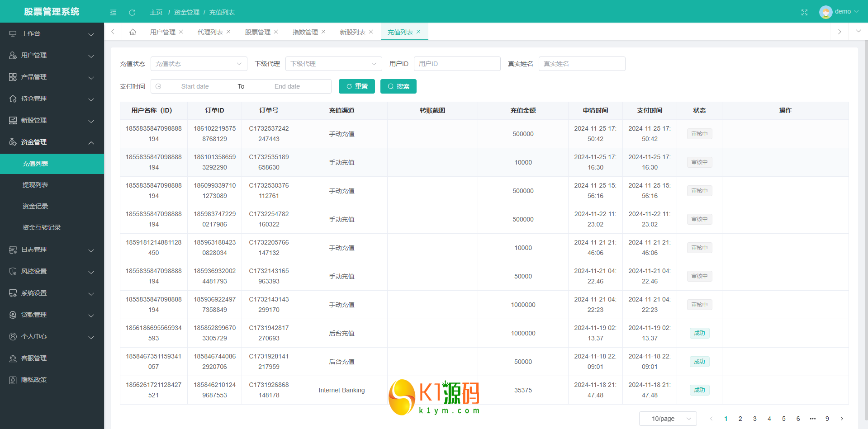Viewport: 868px width, 429px height.
Task: Toggle fullscreen mode icon
Action: [x=804, y=12]
